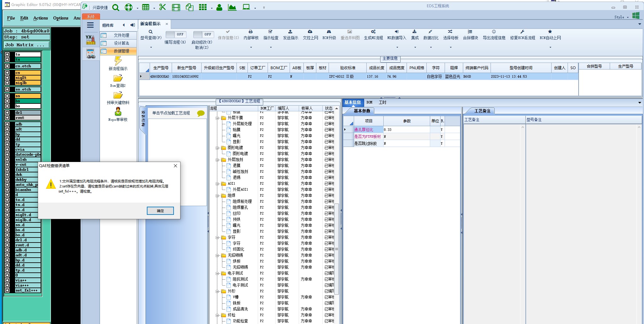644x324 pixels.
Task: Open the green lifebuoy help icon
Action: point(129,7)
